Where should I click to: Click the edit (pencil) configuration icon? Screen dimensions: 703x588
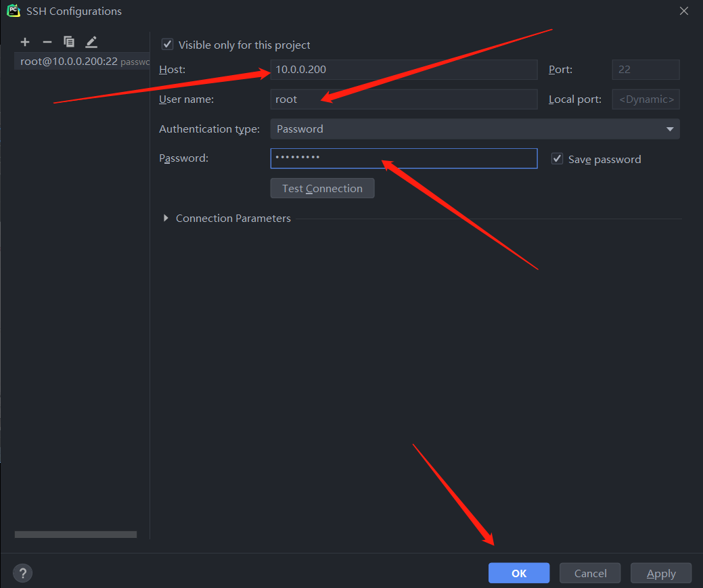tap(91, 42)
